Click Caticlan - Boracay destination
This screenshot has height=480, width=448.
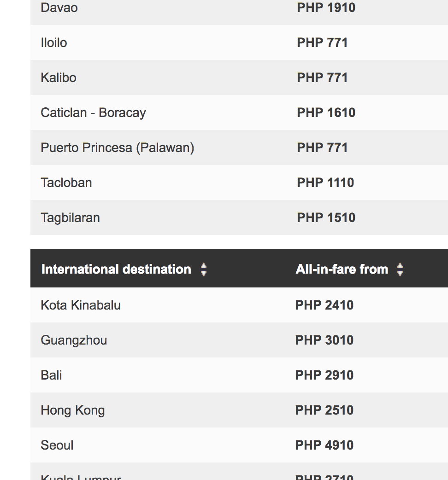click(x=93, y=113)
